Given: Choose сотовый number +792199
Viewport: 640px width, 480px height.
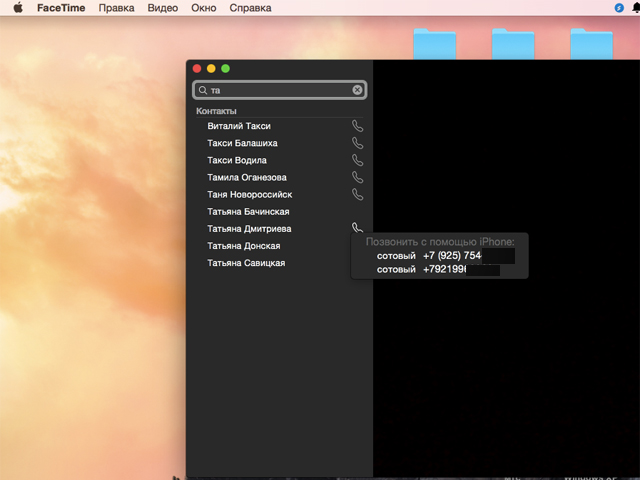Looking at the screenshot, I should tap(440, 269).
